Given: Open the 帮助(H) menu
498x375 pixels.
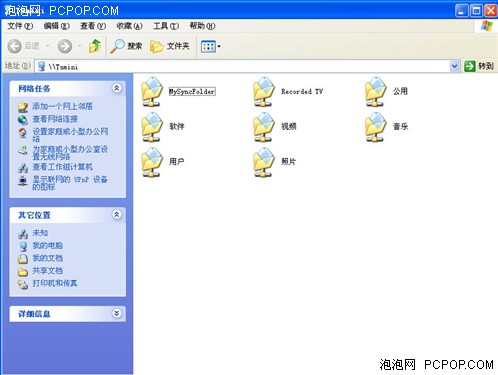Looking at the screenshot, I should pyautogui.click(x=202, y=26).
